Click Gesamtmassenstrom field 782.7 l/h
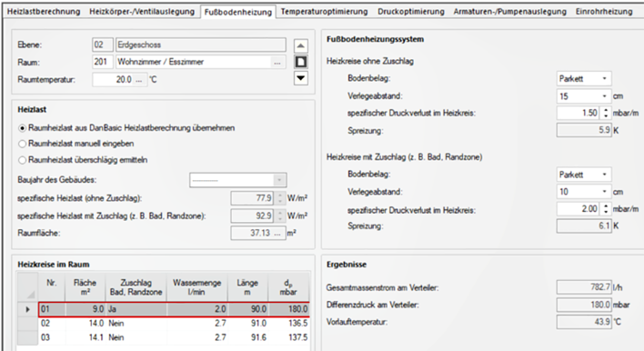This screenshot has height=351, width=644. coord(584,287)
